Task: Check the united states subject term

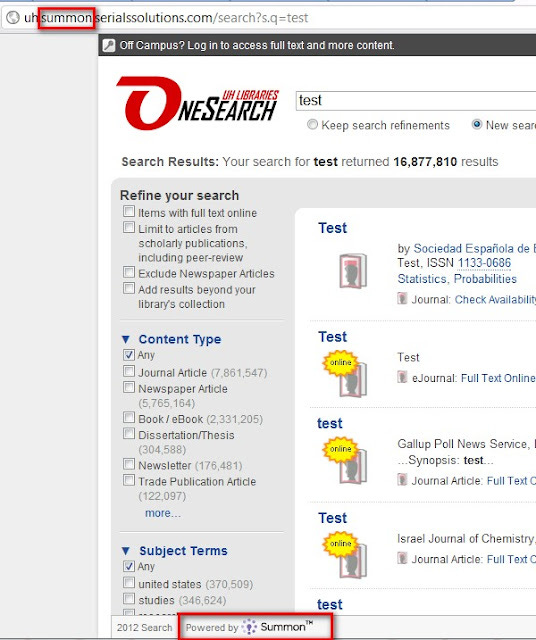Action: [x=129, y=582]
